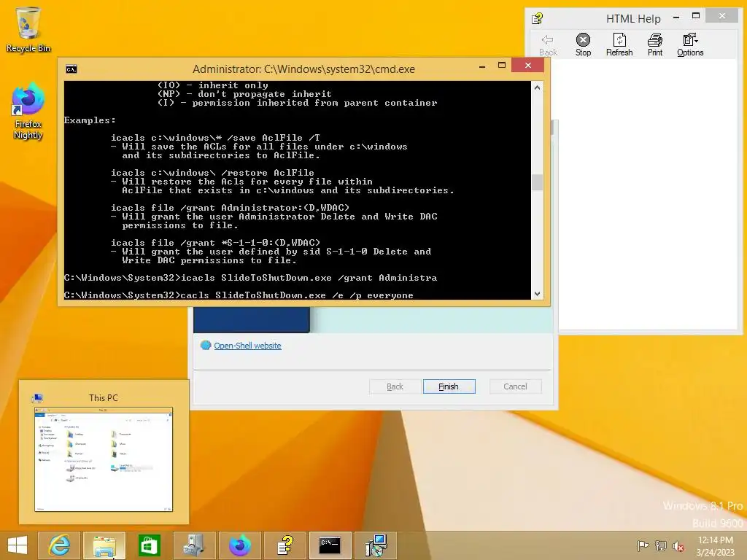Click the Firefox Nightly taskbar icon
The height and width of the screenshot is (560, 747).
point(239,545)
